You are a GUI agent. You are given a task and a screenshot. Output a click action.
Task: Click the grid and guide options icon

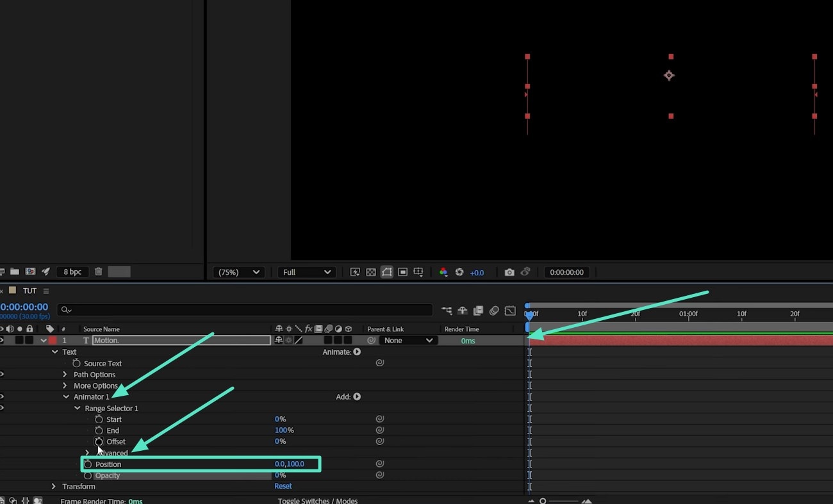click(418, 272)
